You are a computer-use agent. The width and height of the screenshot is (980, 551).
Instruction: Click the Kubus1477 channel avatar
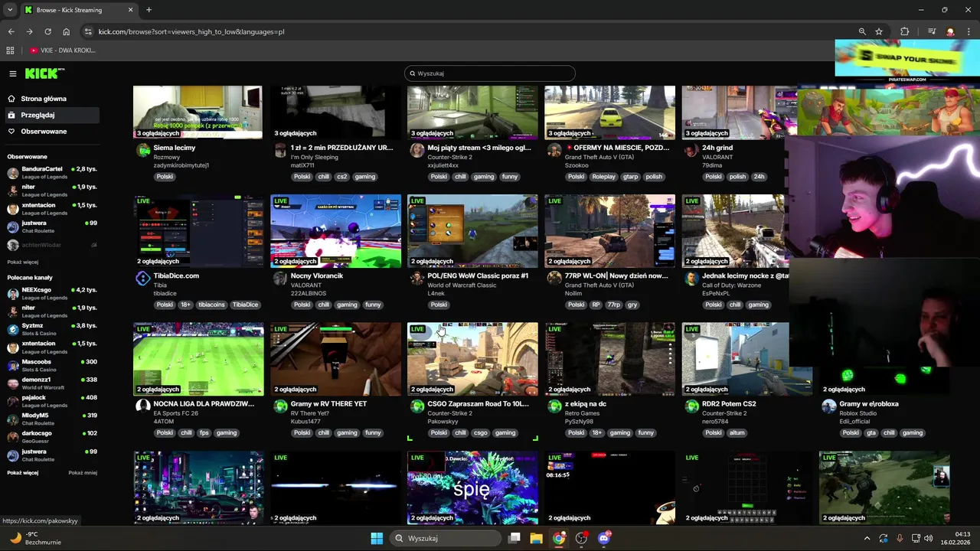pos(280,406)
